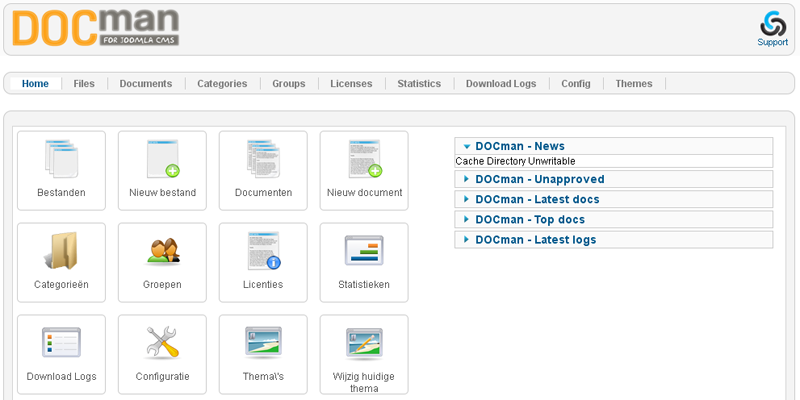Screen dimensions: 800x400
Task: Collapse the DOCman - News panel
Action: (614, 146)
